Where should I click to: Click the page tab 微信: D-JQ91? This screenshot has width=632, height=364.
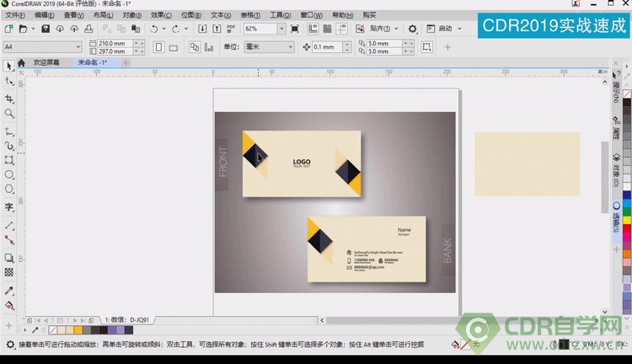[x=127, y=320]
